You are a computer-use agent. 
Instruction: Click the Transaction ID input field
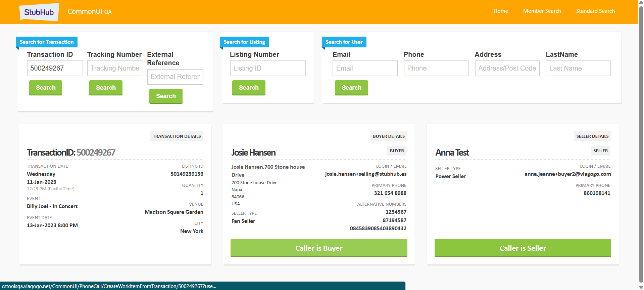[x=55, y=69]
